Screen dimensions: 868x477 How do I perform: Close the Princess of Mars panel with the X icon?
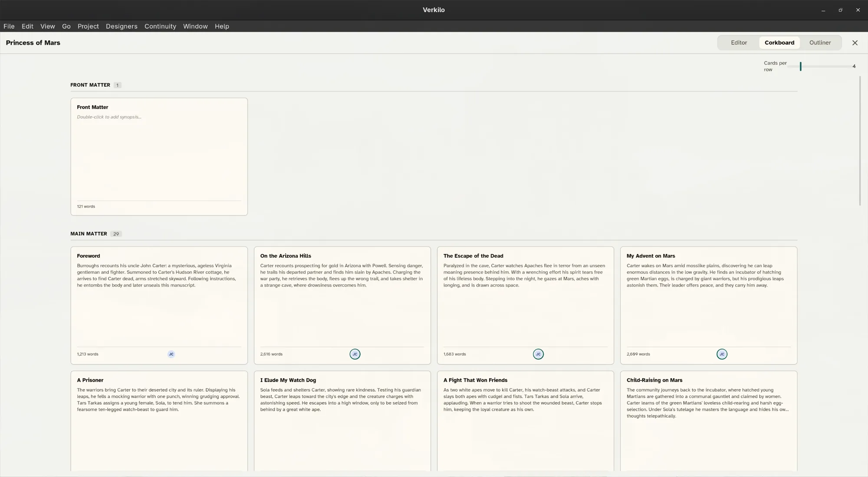(855, 43)
